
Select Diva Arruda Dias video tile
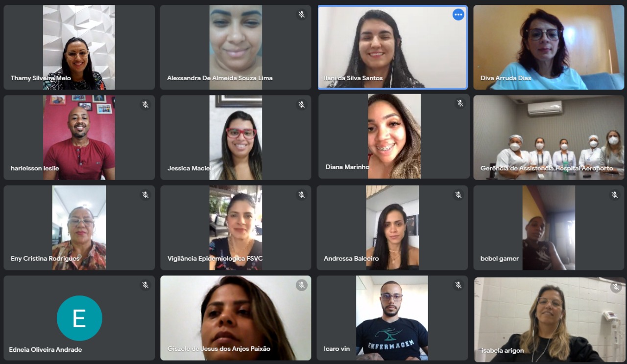click(x=549, y=47)
